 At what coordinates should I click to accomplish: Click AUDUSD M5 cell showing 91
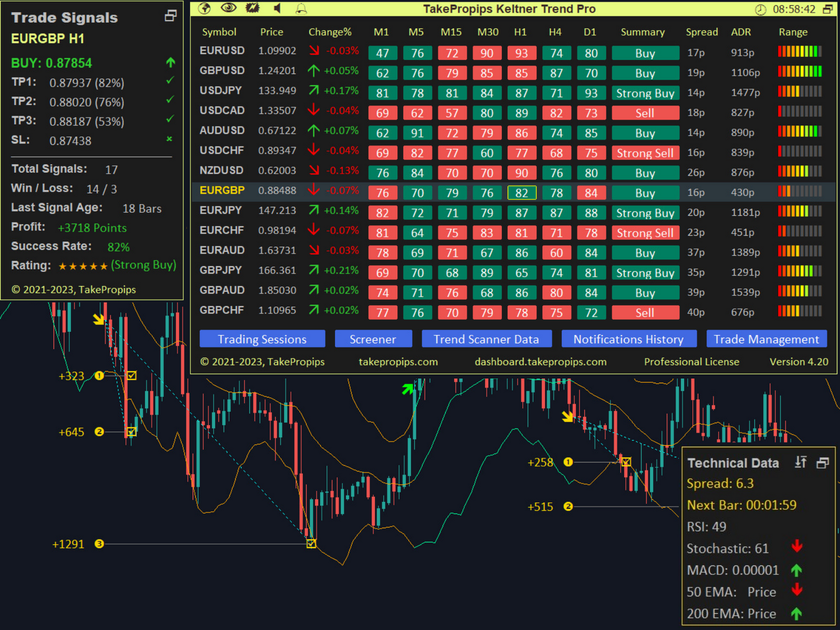[x=417, y=133]
